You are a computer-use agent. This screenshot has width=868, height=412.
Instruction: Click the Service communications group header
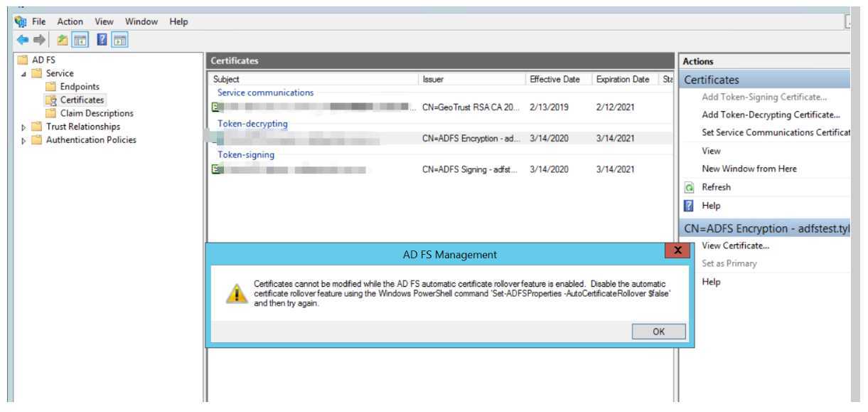(x=265, y=93)
